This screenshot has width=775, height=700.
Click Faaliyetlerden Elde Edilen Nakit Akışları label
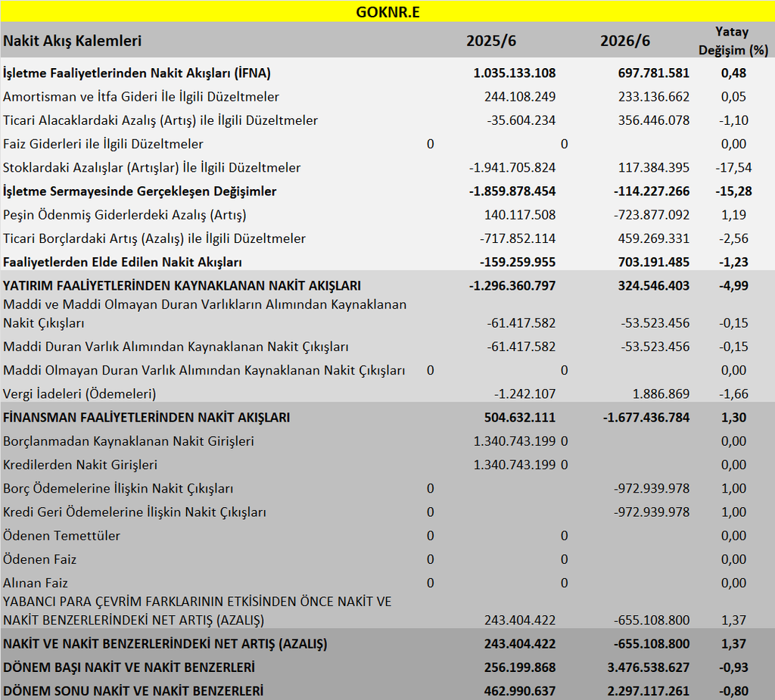click(x=122, y=262)
